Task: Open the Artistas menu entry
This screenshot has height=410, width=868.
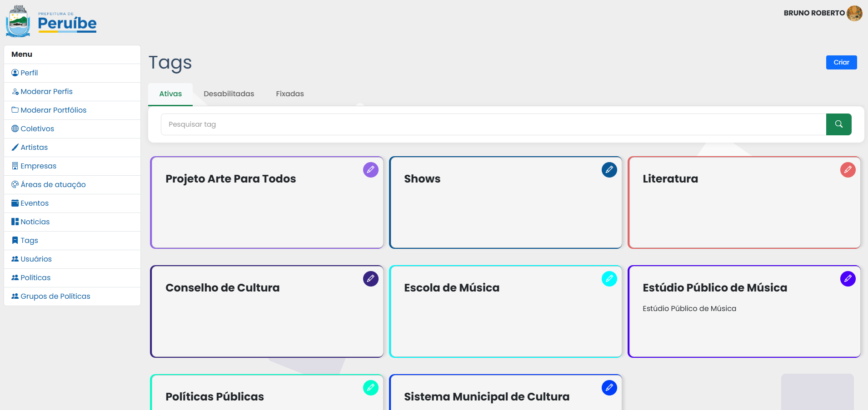Action: click(x=72, y=148)
